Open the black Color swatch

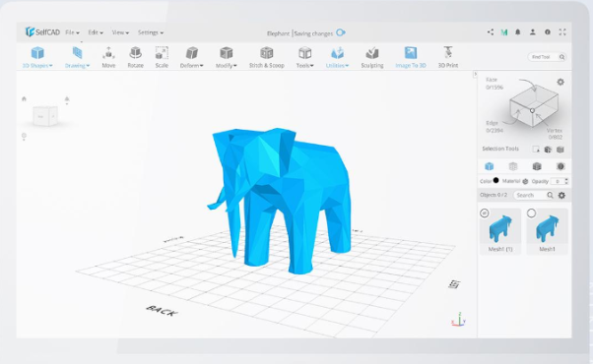(x=495, y=180)
